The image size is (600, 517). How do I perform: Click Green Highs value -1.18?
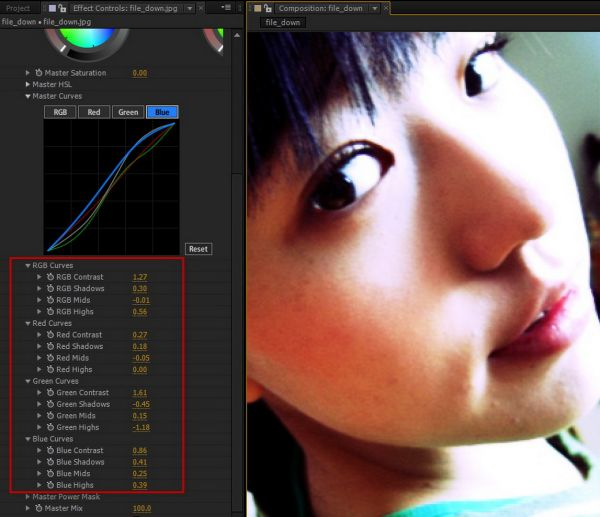(141, 427)
